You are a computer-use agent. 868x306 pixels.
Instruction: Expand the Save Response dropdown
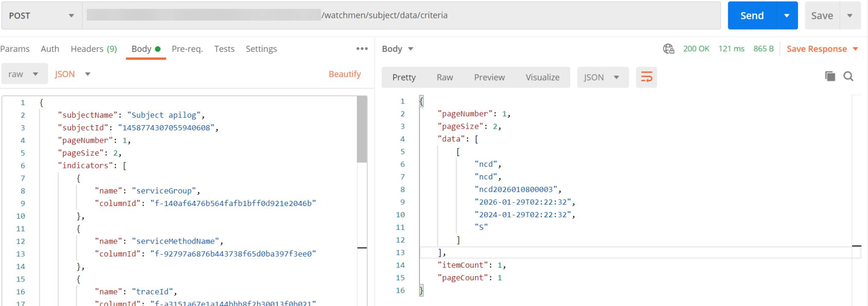pos(856,49)
